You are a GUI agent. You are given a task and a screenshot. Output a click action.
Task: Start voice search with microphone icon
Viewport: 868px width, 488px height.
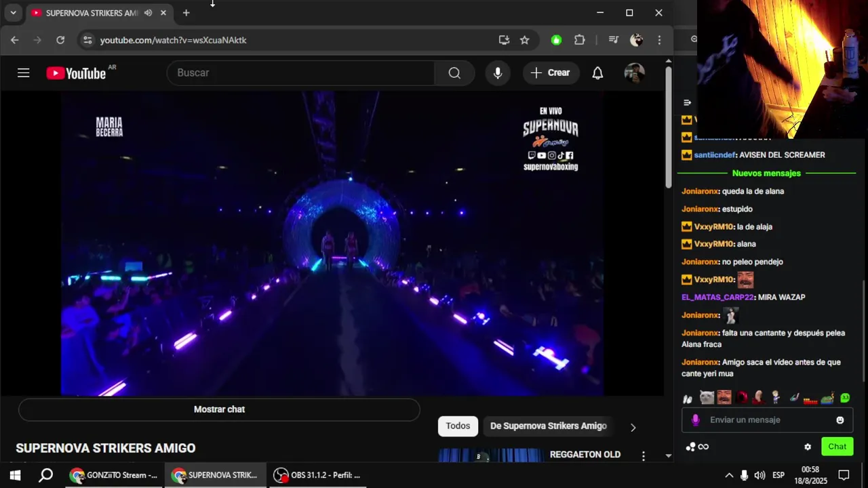coord(498,73)
